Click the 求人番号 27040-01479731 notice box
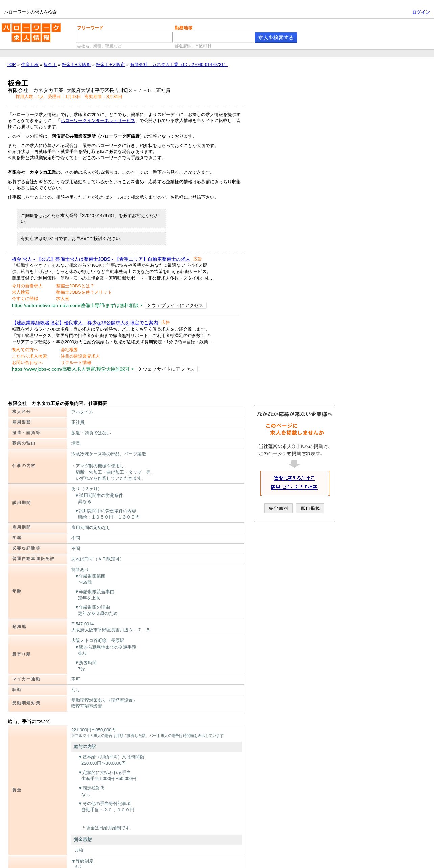 pos(92,219)
